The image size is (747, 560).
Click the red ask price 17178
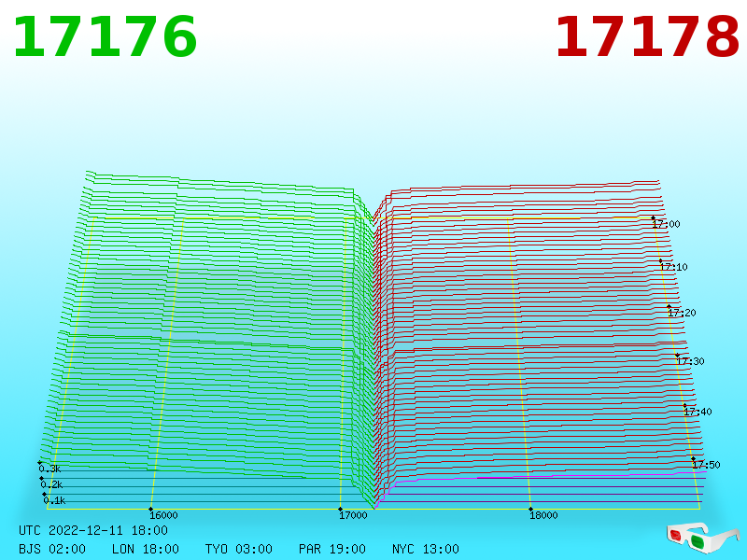coord(647,37)
